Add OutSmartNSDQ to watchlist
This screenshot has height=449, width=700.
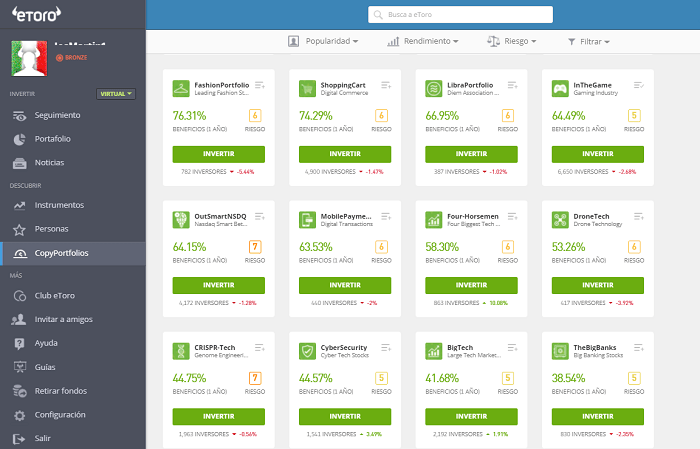click(260, 216)
